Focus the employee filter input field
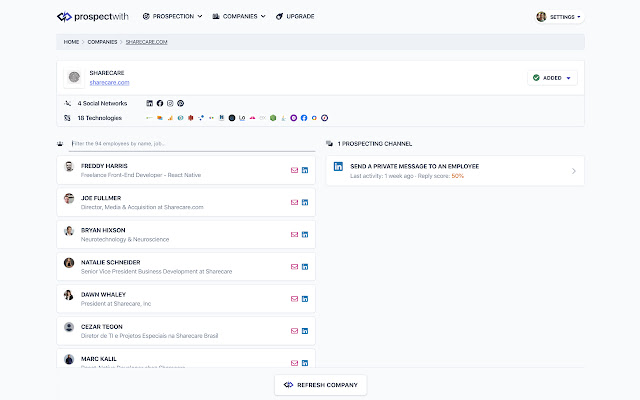 coord(192,144)
